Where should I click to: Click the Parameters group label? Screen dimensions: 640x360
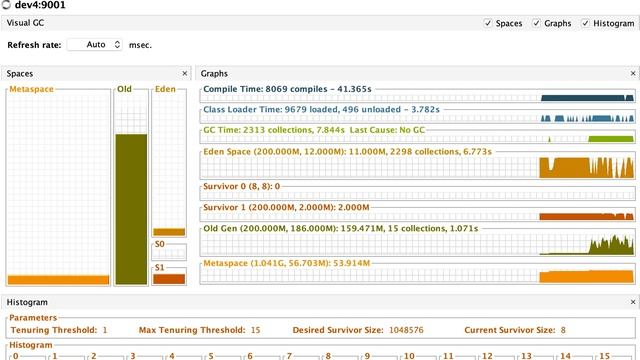(33, 318)
